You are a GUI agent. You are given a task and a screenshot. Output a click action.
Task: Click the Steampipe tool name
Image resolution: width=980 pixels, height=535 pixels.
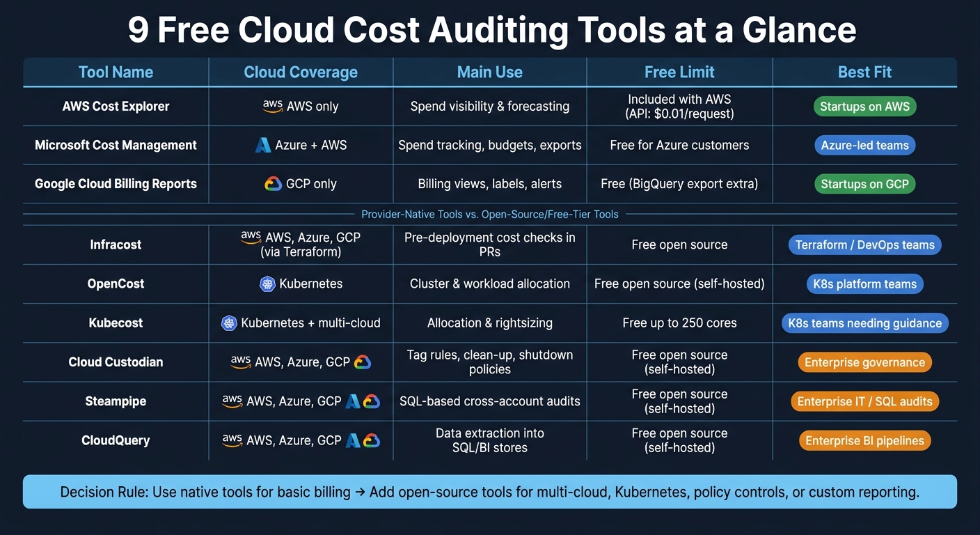click(x=116, y=401)
